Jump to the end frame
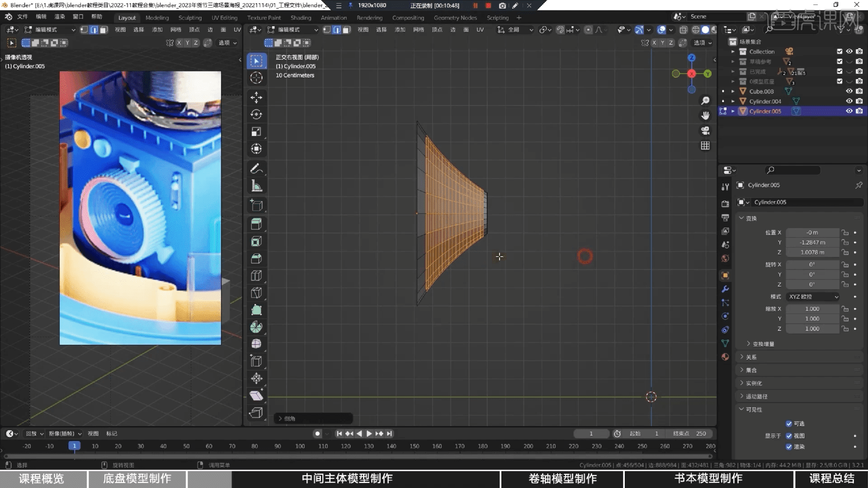 coord(389,434)
